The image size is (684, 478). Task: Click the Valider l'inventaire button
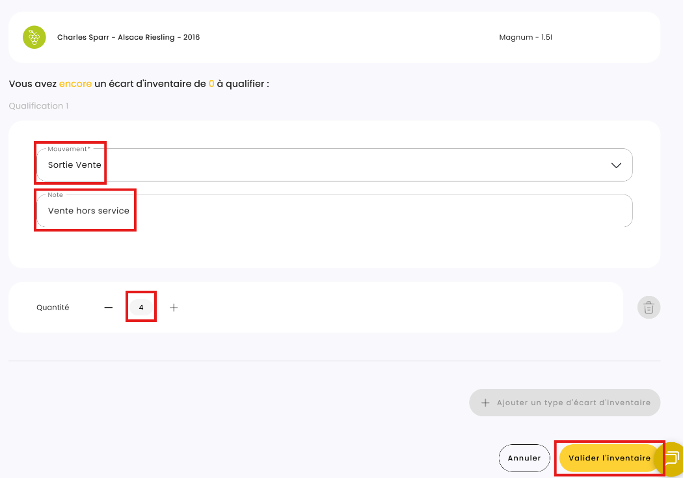(608, 458)
